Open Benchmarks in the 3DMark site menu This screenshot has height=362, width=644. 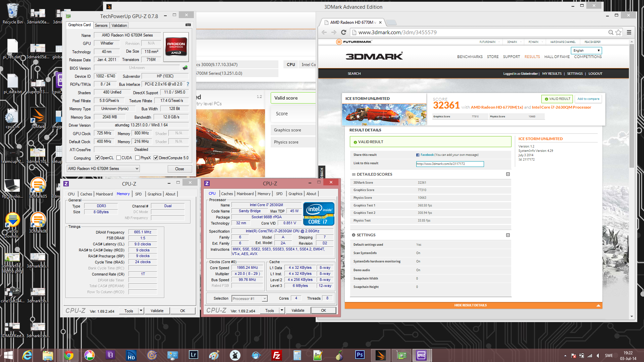470,57
